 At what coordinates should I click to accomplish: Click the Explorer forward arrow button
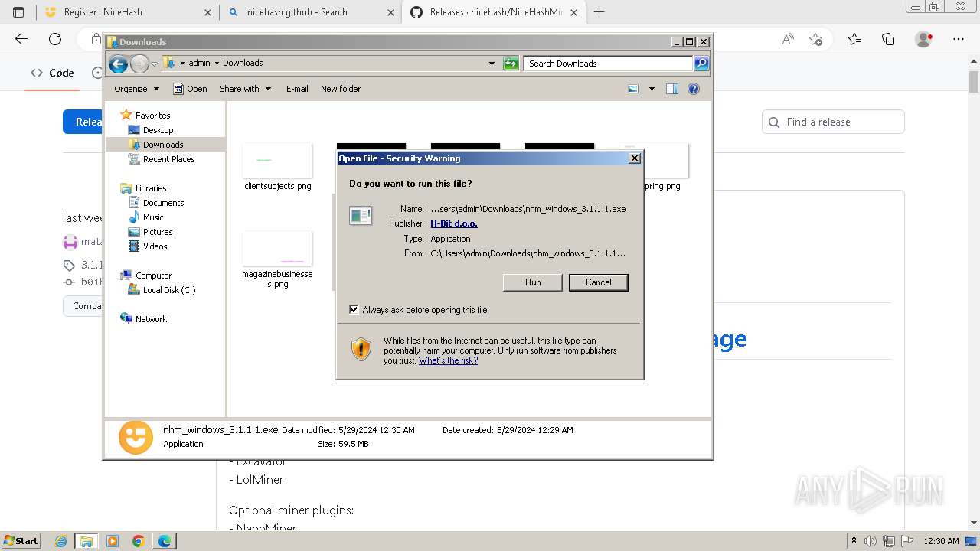click(139, 64)
